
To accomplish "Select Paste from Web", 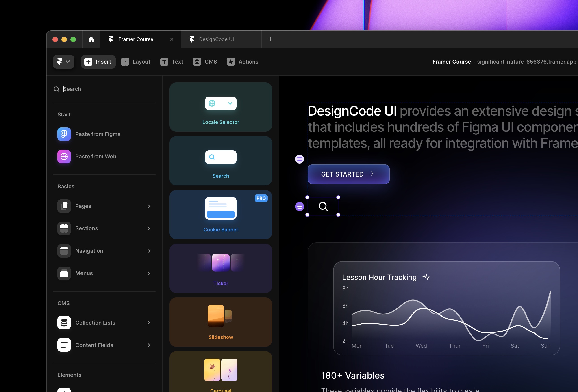I will [x=104, y=157].
